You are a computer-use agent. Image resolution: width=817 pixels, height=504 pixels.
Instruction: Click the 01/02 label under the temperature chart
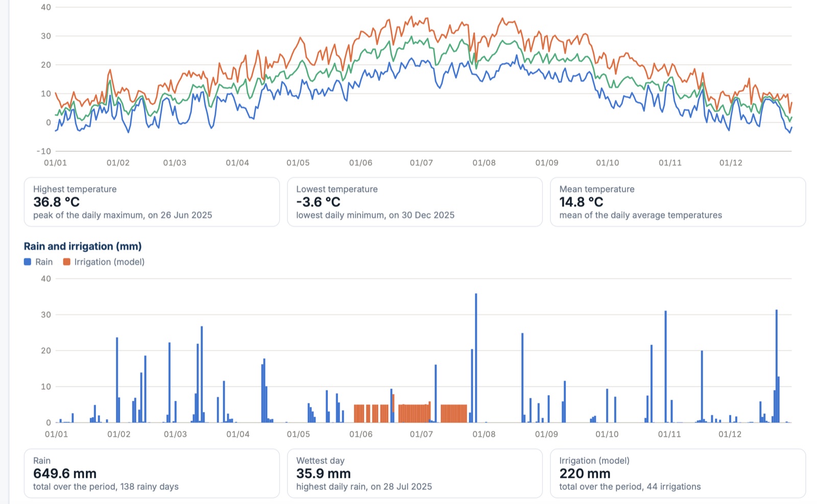click(118, 163)
